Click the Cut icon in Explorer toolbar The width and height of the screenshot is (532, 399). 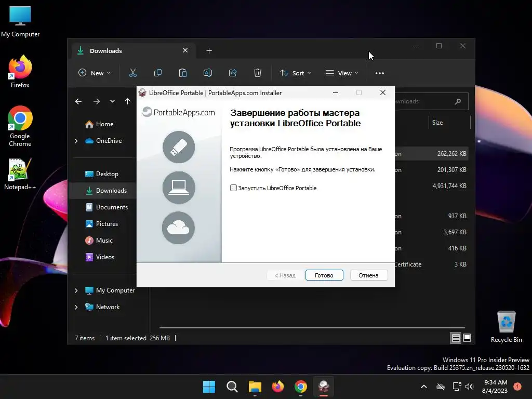point(132,73)
